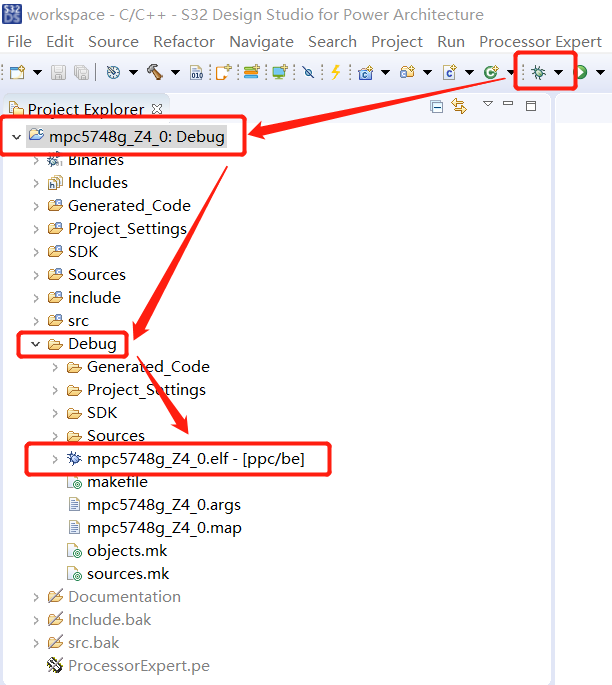
Task: Open the Processor Expert menu
Action: coord(540,42)
